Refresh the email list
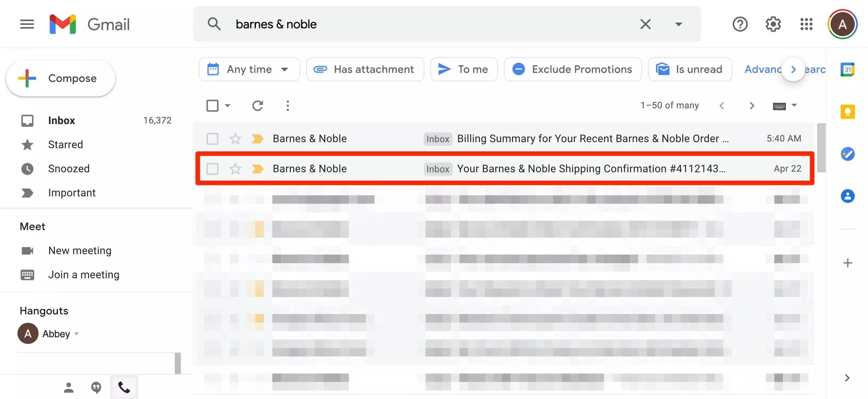Image resolution: width=868 pixels, height=399 pixels. point(257,106)
